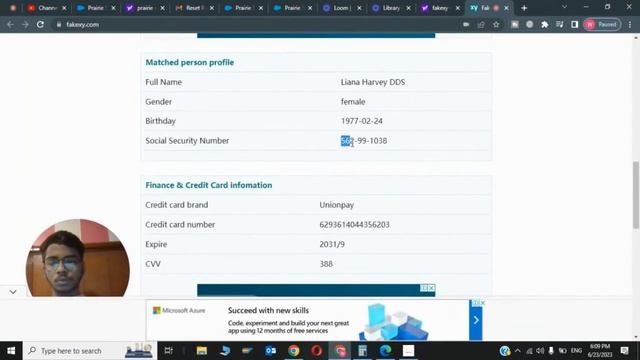This screenshot has width=640, height=360.
Task: Open the notification center icon
Action: coord(624,351)
